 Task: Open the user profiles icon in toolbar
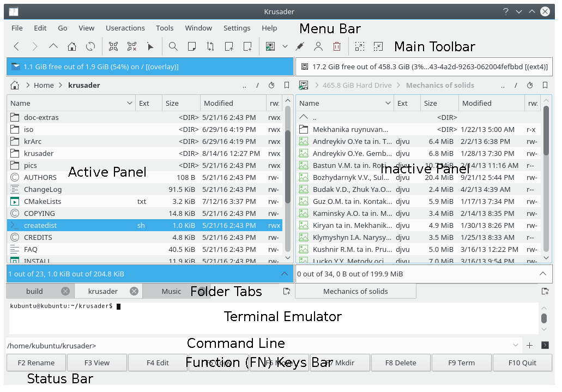(x=318, y=47)
